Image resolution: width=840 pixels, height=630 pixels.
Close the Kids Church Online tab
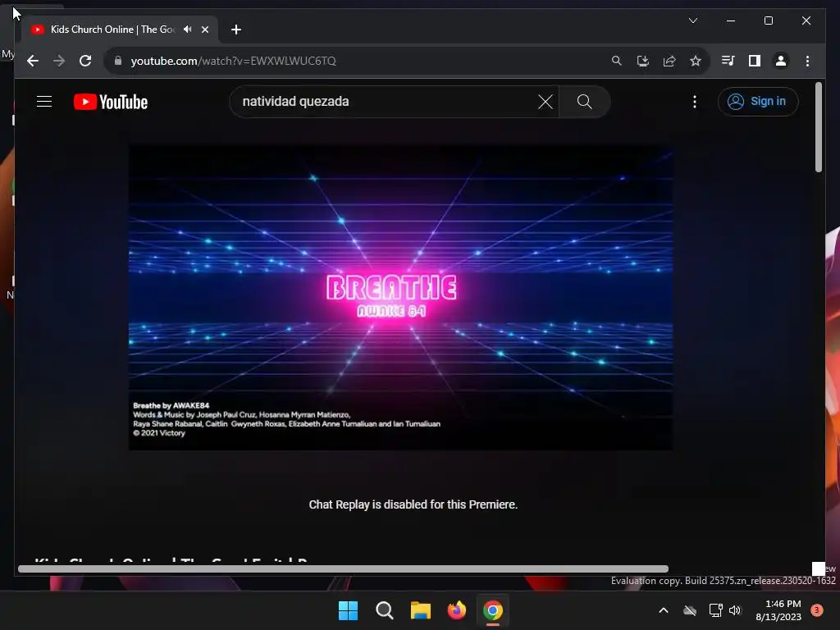(x=205, y=30)
